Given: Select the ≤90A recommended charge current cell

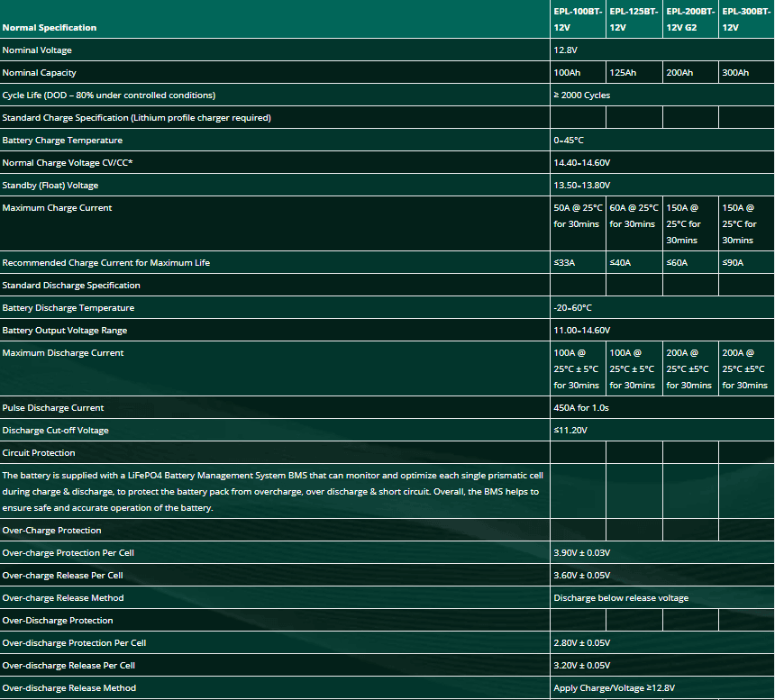Looking at the screenshot, I should (734, 263).
